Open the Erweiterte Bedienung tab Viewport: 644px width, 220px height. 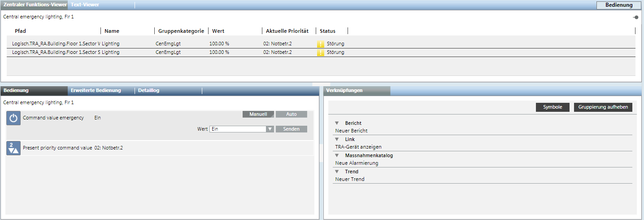click(x=96, y=90)
